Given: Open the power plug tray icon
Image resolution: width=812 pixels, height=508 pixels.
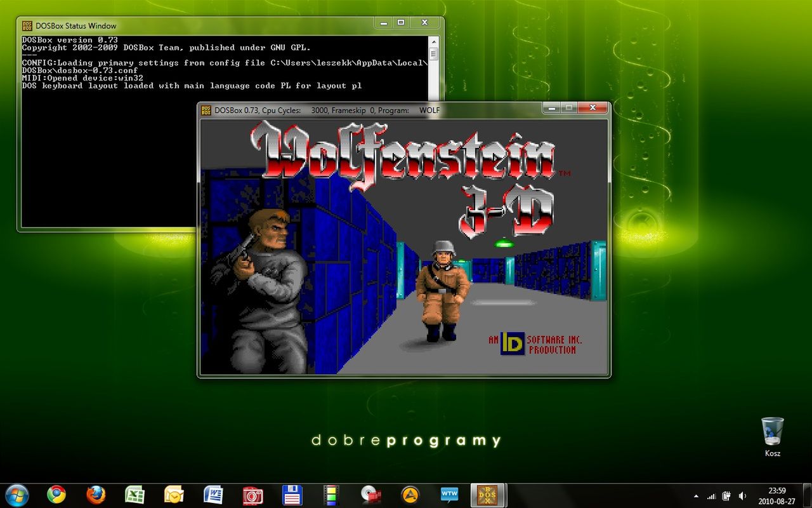Looking at the screenshot, I should point(727,496).
